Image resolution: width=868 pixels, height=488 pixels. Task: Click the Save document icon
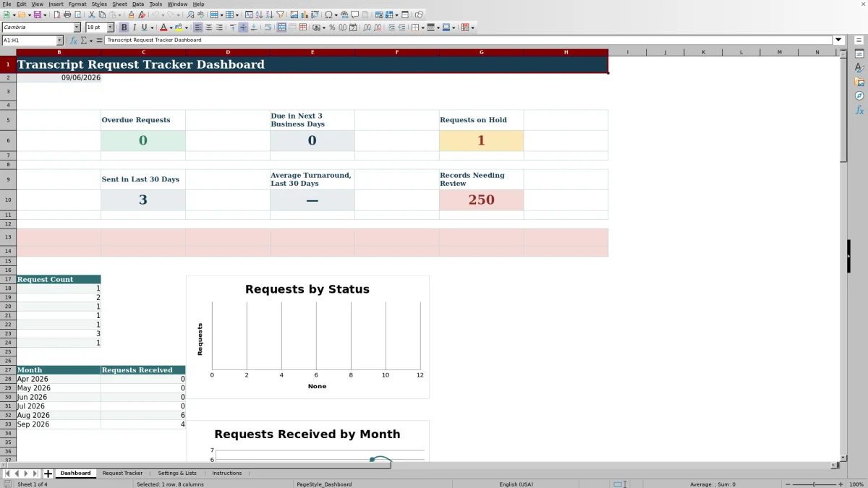point(36,14)
